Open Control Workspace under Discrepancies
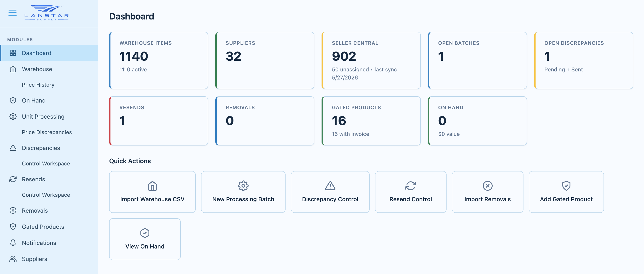Viewport: 644px width, 274px height. pos(46,163)
